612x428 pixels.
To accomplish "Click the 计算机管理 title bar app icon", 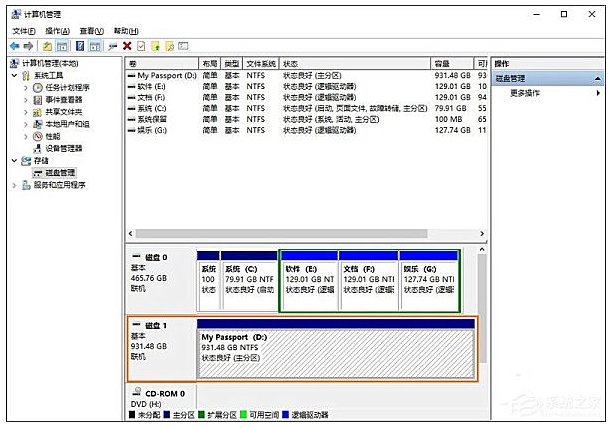I will coord(16,14).
